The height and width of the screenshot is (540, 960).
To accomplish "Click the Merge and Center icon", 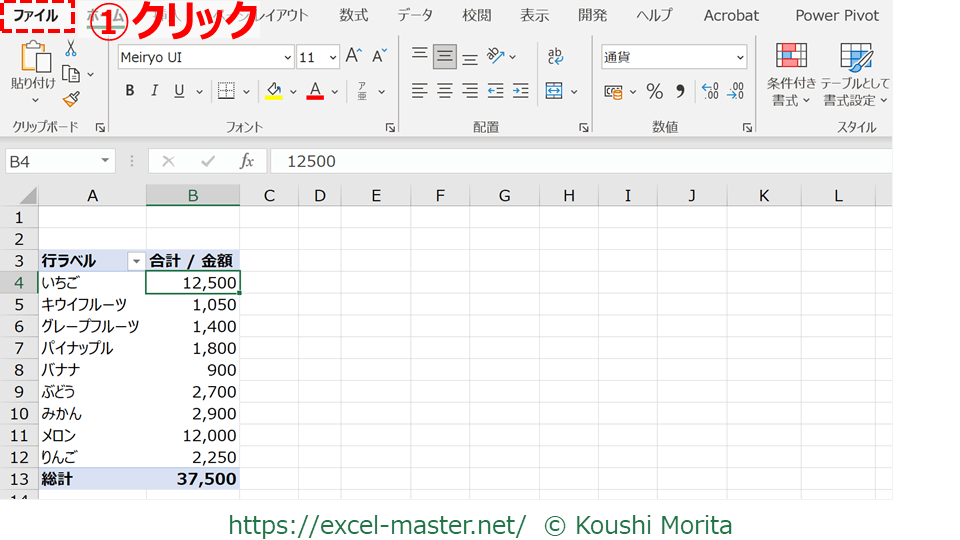I will (554, 92).
